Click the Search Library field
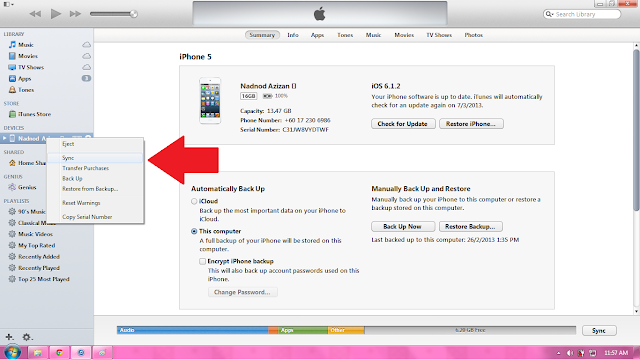 [x=582, y=14]
